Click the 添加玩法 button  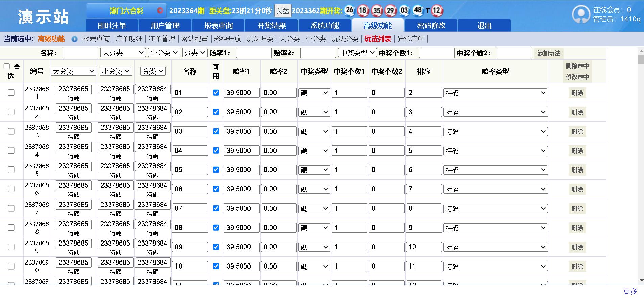coord(549,53)
